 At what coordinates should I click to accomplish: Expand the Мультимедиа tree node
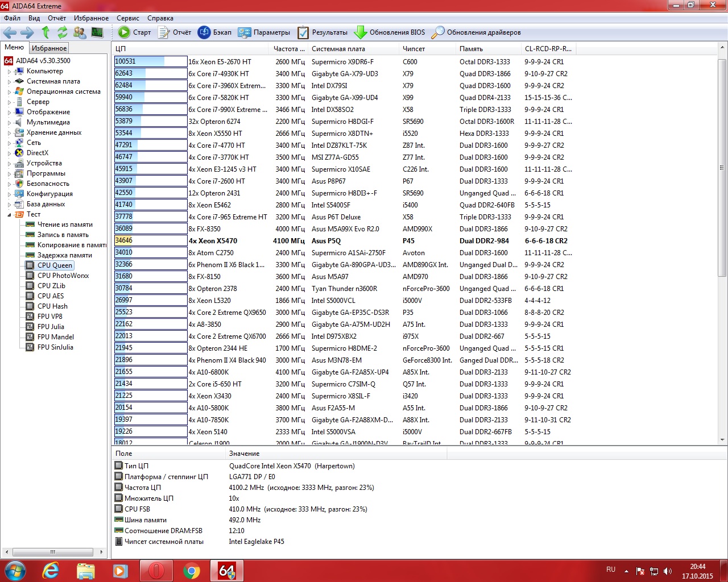pos(10,123)
